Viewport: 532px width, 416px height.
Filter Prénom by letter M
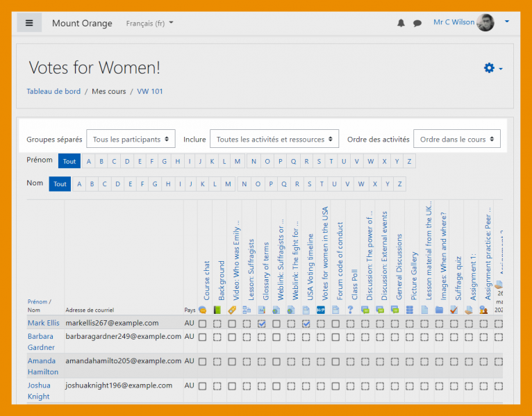pyautogui.click(x=238, y=162)
